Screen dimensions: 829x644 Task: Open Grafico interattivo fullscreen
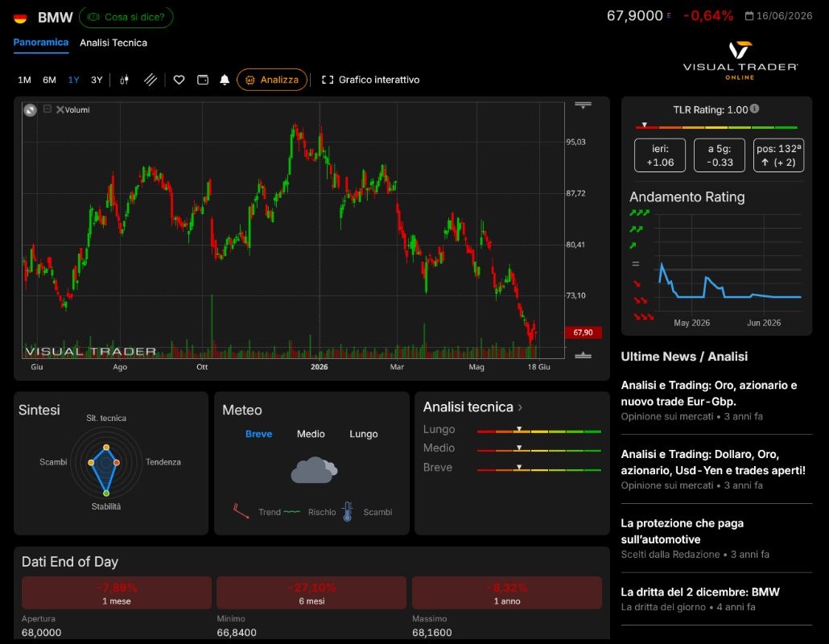(x=370, y=80)
